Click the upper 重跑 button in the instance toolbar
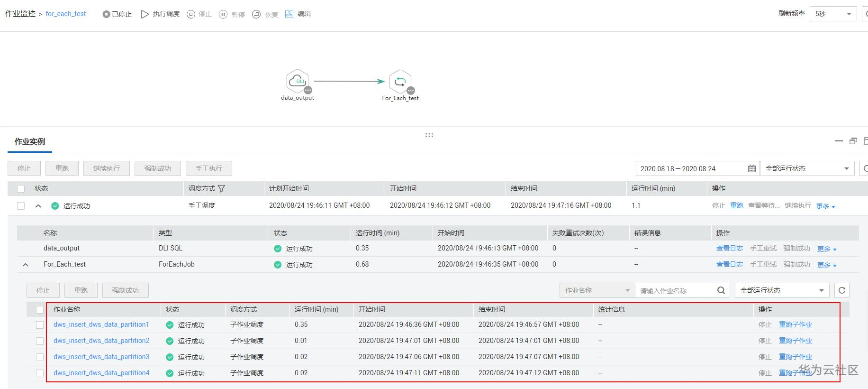 (62, 168)
